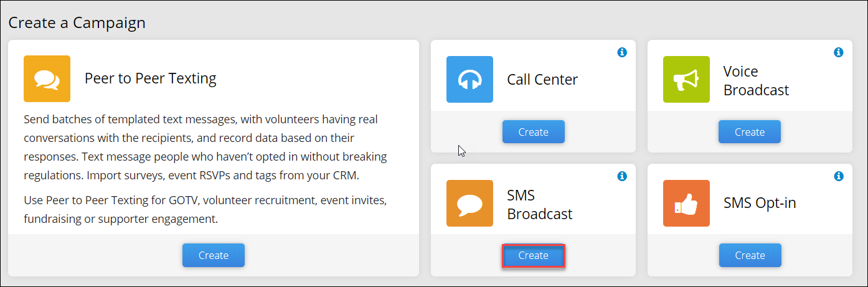The height and width of the screenshot is (287, 868).
Task: Select the SMS Broadcast title text
Action: (x=540, y=205)
